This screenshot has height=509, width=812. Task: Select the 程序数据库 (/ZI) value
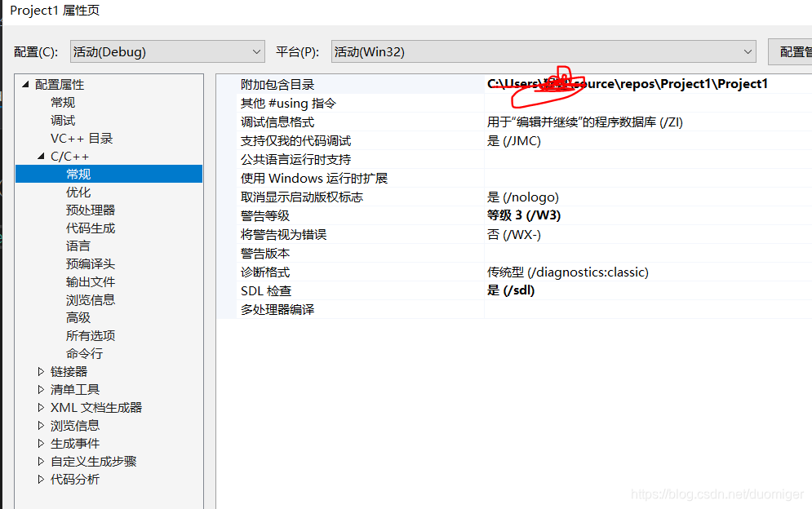coord(585,122)
